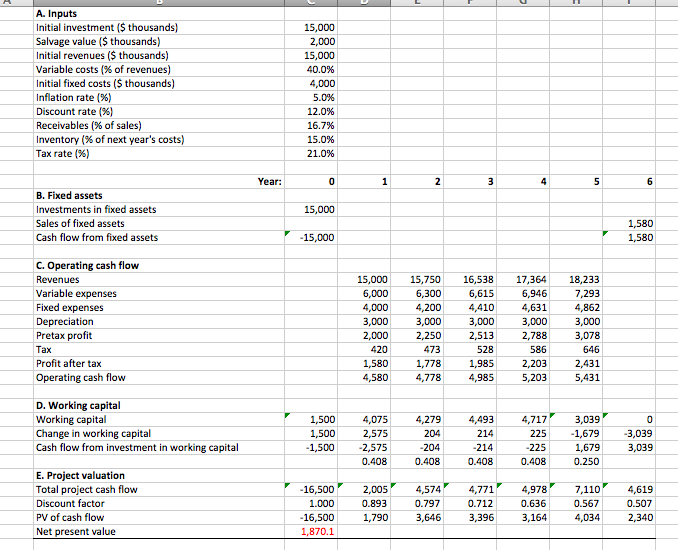Select Working capital value 4,075
The image size is (678, 550).
coord(364,419)
